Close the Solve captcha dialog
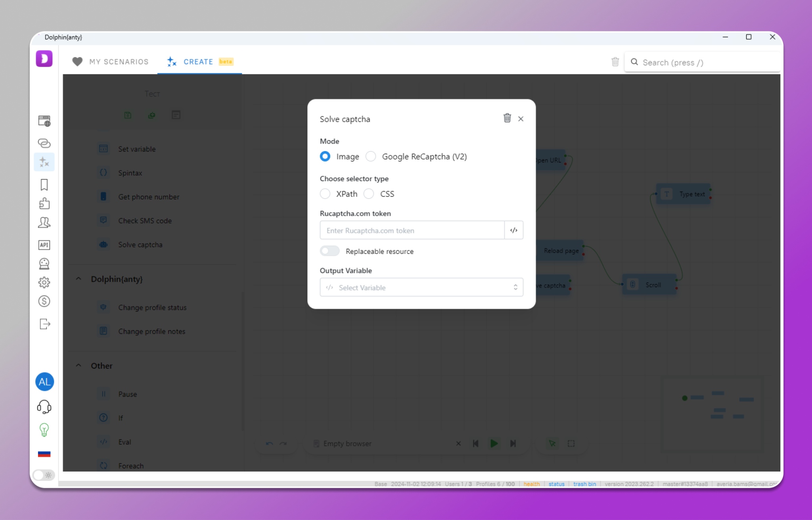 [x=521, y=119]
